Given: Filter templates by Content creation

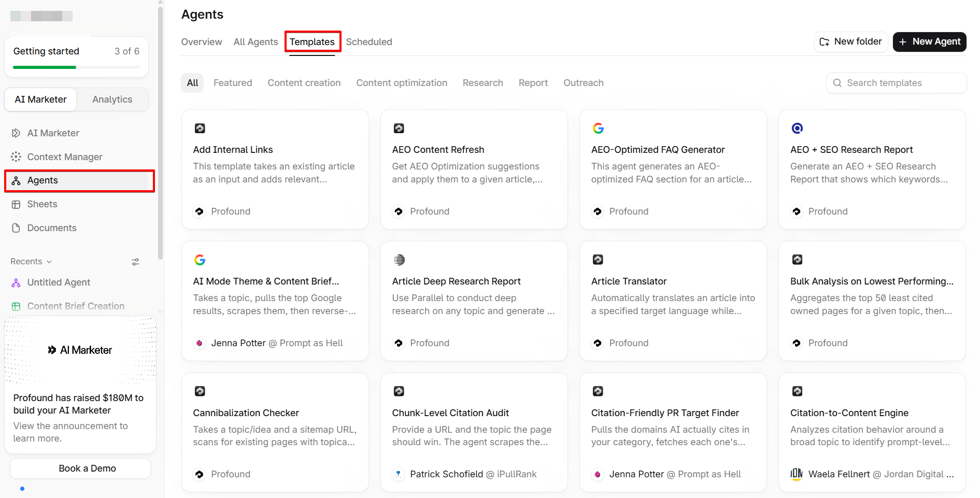Looking at the screenshot, I should [304, 83].
